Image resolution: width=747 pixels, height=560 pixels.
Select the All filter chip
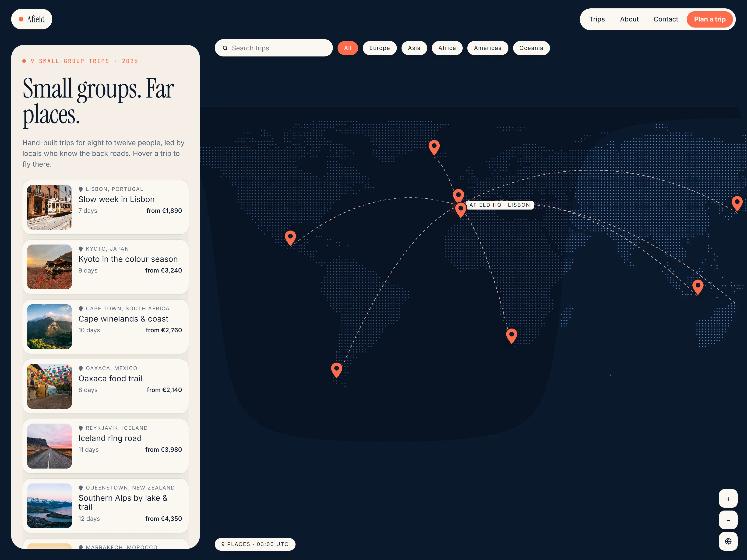tap(348, 48)
